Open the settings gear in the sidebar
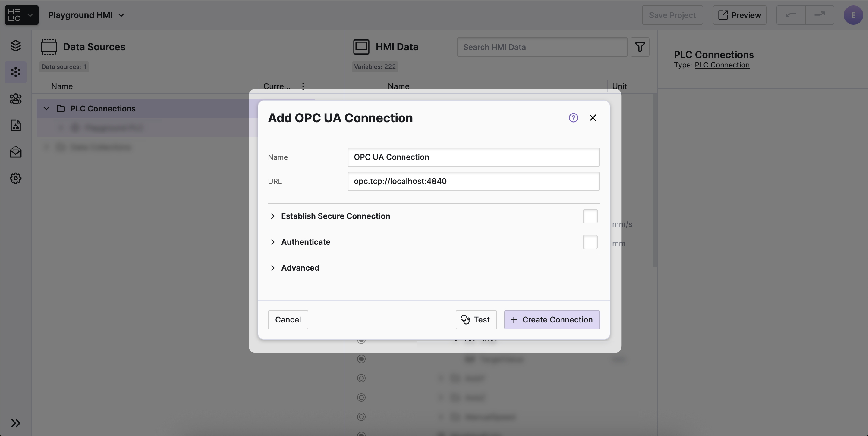The height and width of the screenshot is (436, 868). click(x=15, y=178)
